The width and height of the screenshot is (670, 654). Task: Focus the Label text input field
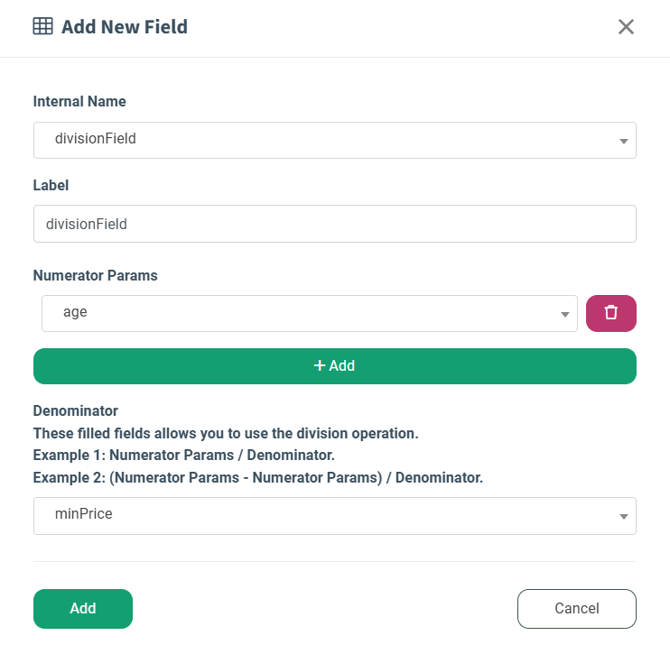pyautogui.click(x=335, y=224)
